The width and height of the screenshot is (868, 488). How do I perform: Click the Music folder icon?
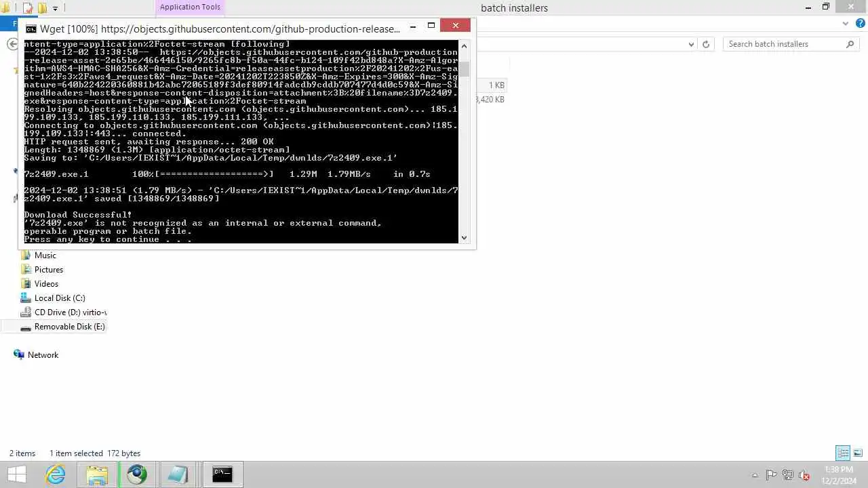point(26,256)
